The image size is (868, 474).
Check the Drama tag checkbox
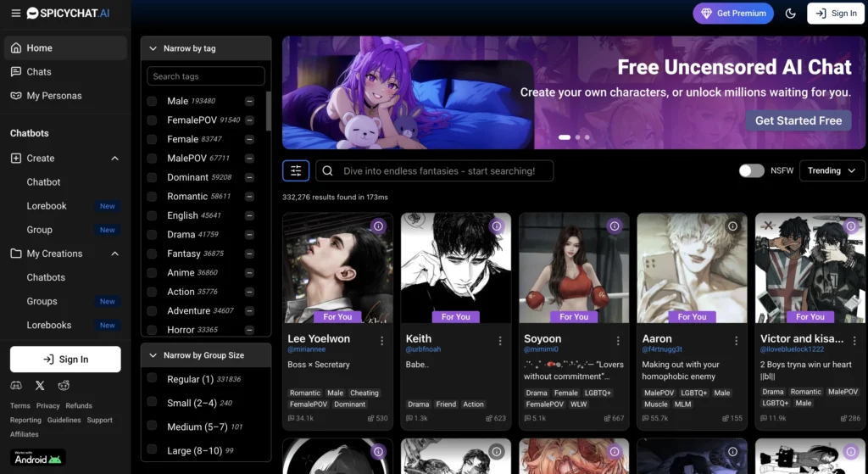(152, 235)
